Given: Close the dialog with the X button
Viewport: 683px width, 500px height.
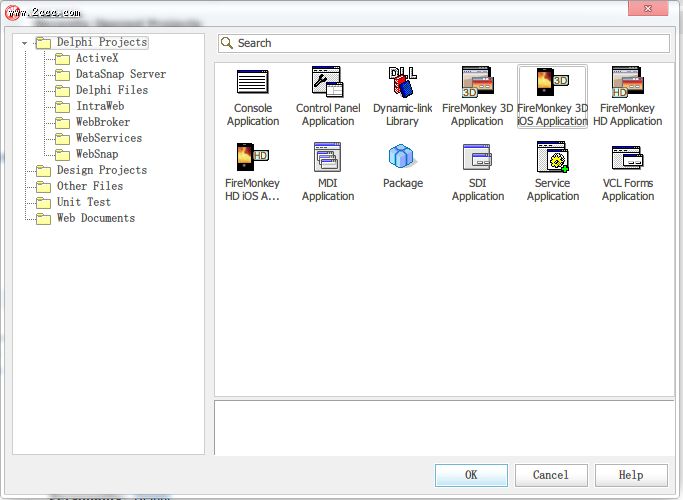Looking at the screenshot, I should click(648, 8).
